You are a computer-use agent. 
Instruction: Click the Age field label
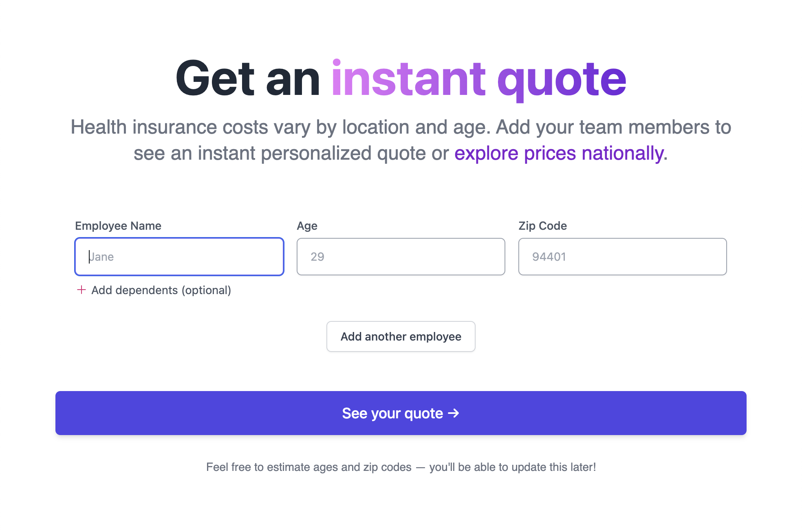point(307,226)
